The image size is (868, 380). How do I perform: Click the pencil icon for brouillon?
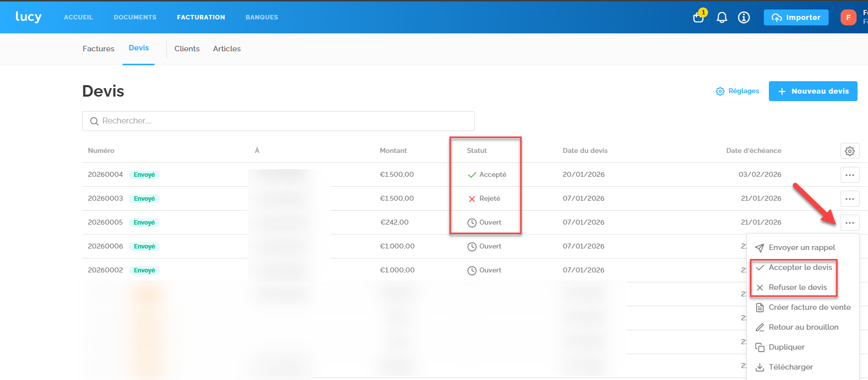pyautogui.click(x=760, y=328)
